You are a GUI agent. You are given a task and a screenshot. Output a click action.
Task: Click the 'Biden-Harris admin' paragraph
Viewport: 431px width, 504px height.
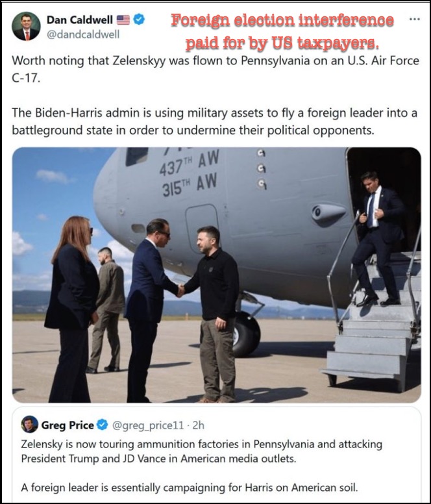tap(215, 121)
